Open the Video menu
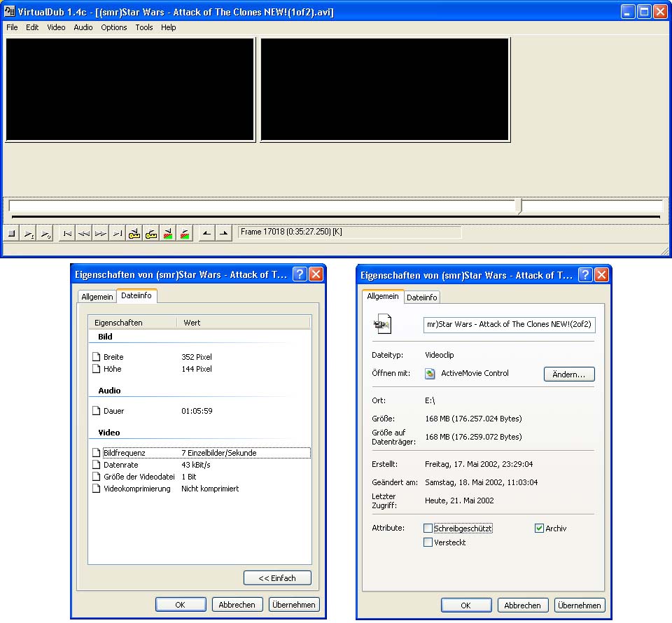 (x=56, y=27)
